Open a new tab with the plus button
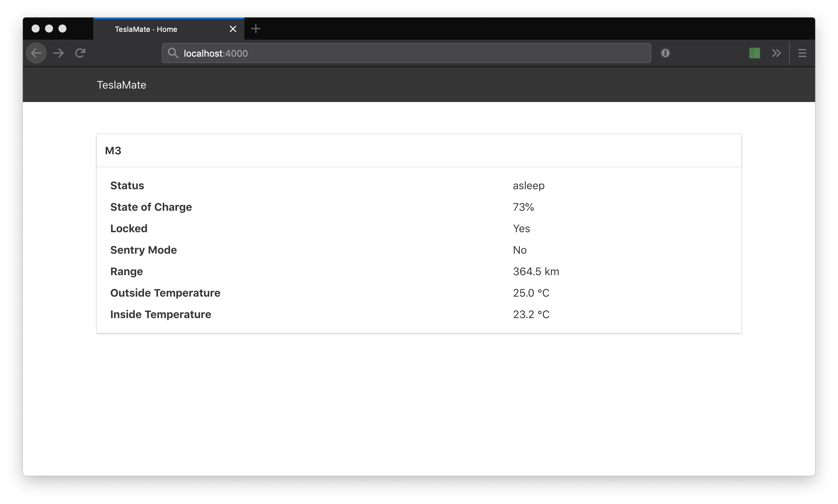Viewport: 838px width, 504px height. tap(255, 29)
